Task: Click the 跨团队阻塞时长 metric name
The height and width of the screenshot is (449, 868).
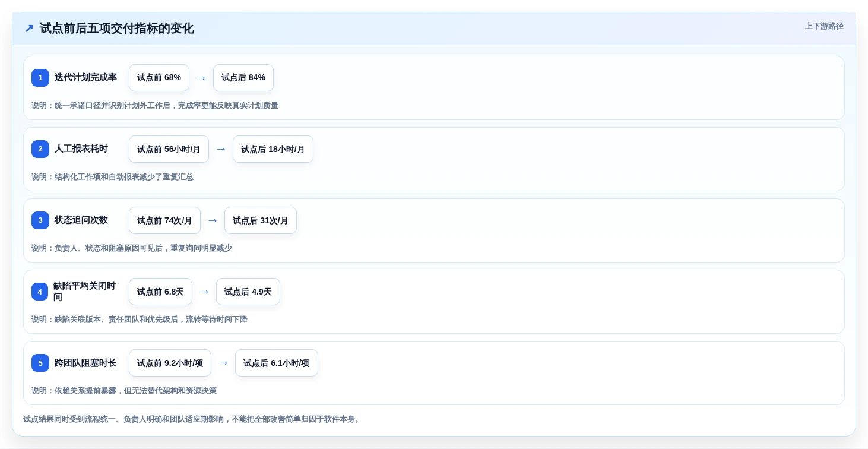Action: 85,363
